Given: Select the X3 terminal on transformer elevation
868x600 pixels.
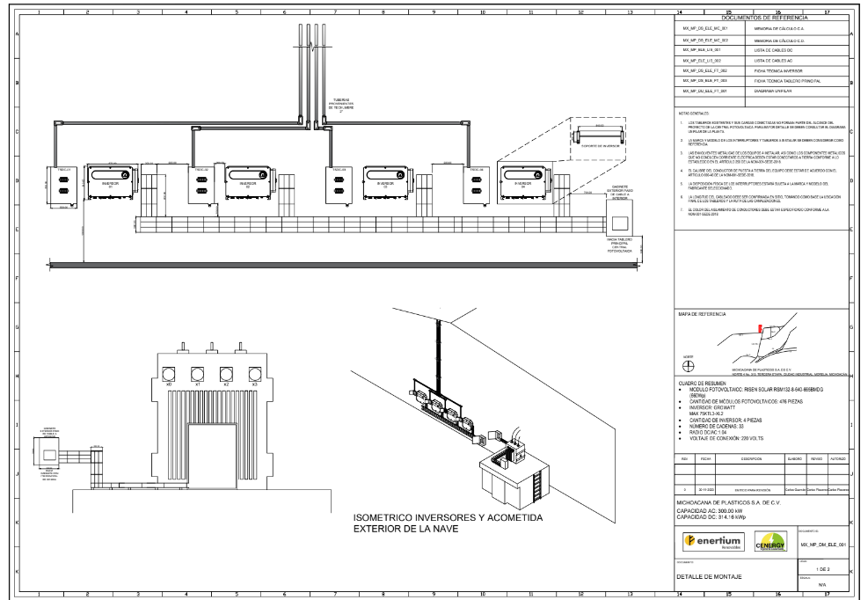Looking at the screenshot, I should [254, 371].
